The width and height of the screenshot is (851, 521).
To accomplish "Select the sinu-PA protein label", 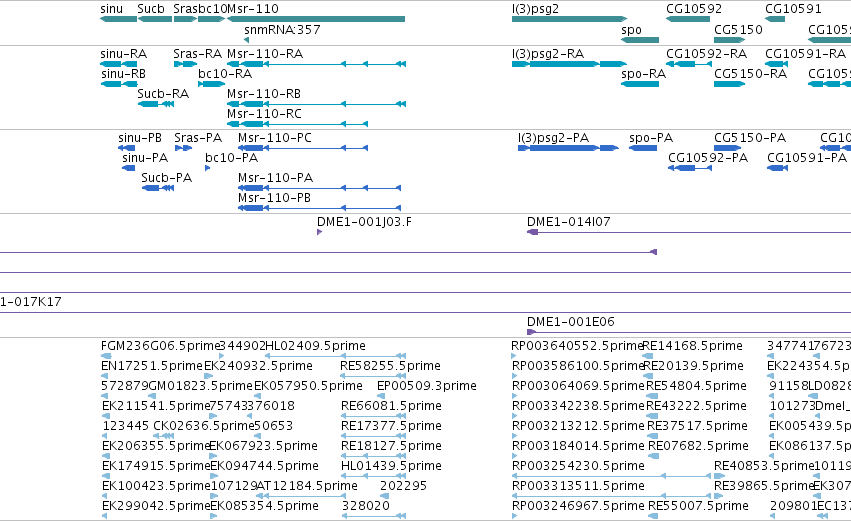I will pyautogui.click(x=145, y=158).
